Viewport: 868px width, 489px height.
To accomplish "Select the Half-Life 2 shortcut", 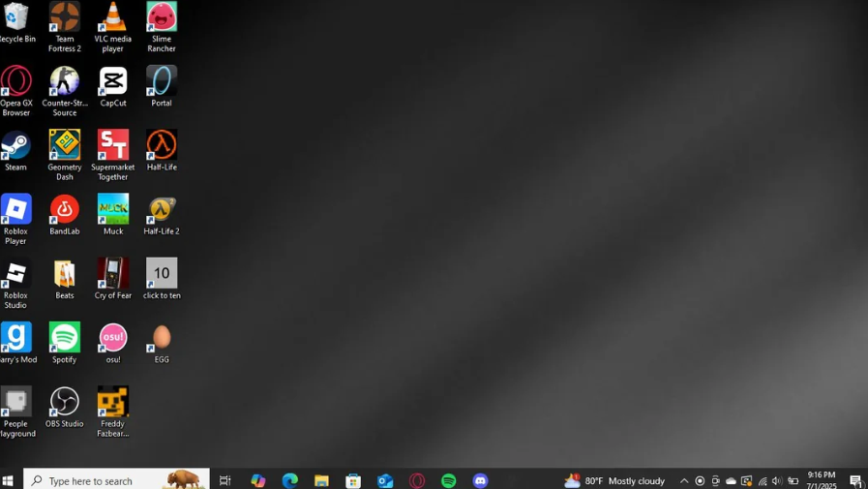I will tap(162, 215).
